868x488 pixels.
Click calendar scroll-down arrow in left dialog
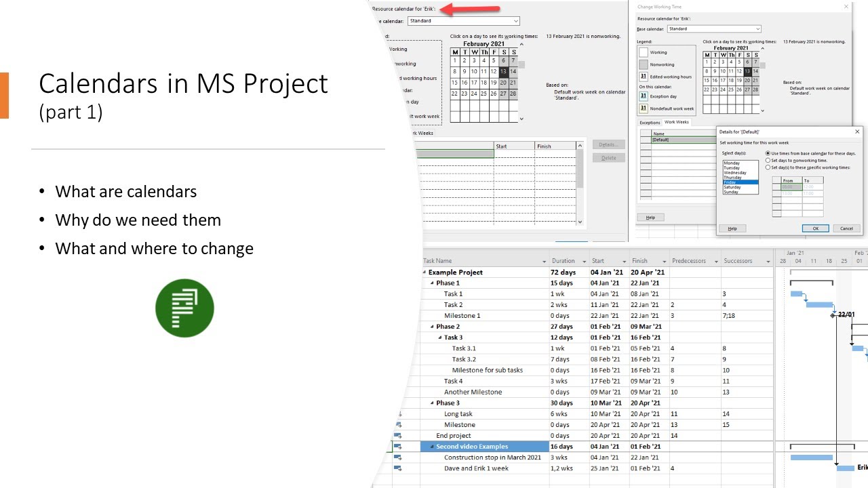click(x=521, y=119)
